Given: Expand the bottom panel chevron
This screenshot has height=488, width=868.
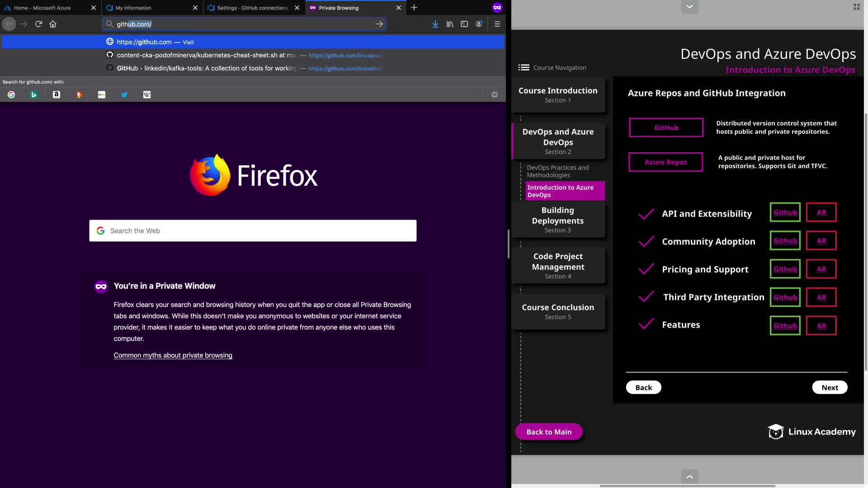Looking at the screenshot, I should point(689,477).
